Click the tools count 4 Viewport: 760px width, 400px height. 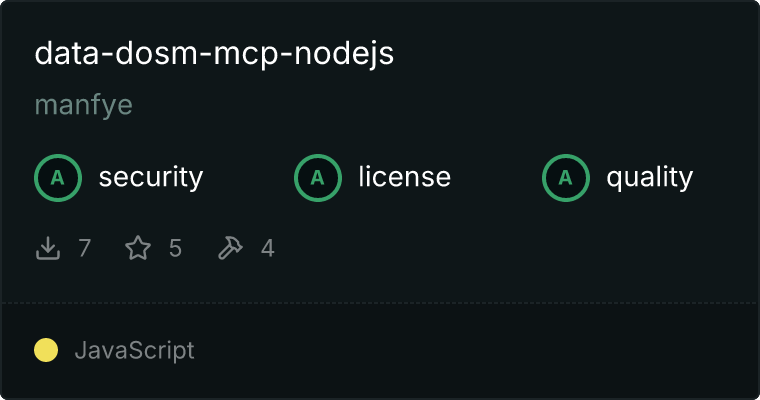[268, 248]
